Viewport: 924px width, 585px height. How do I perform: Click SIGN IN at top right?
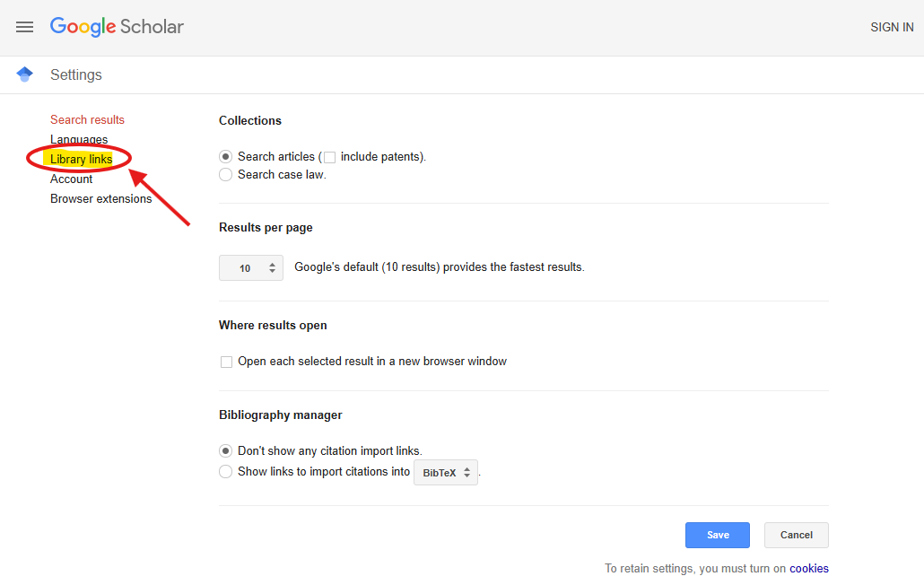892,27
